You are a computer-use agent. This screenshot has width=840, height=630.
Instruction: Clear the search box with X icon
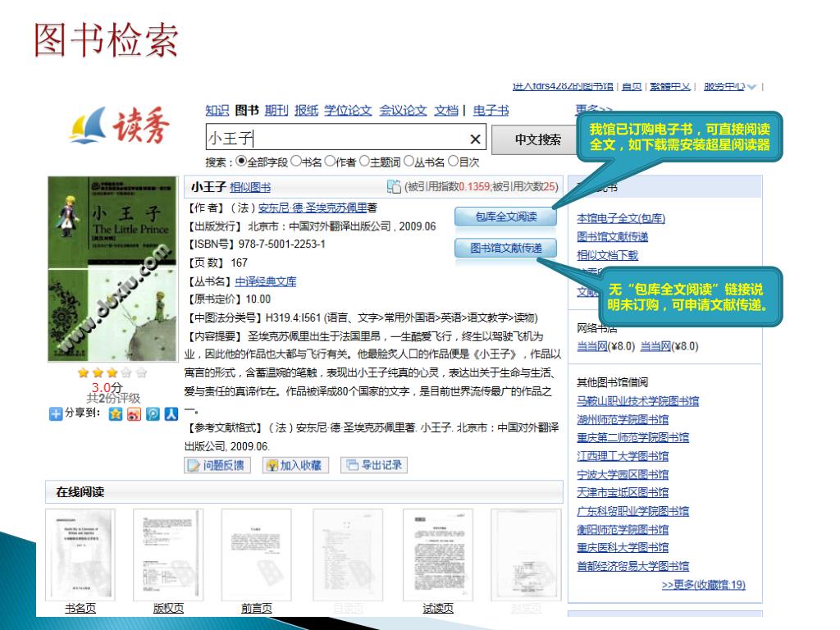click(475, 139)
